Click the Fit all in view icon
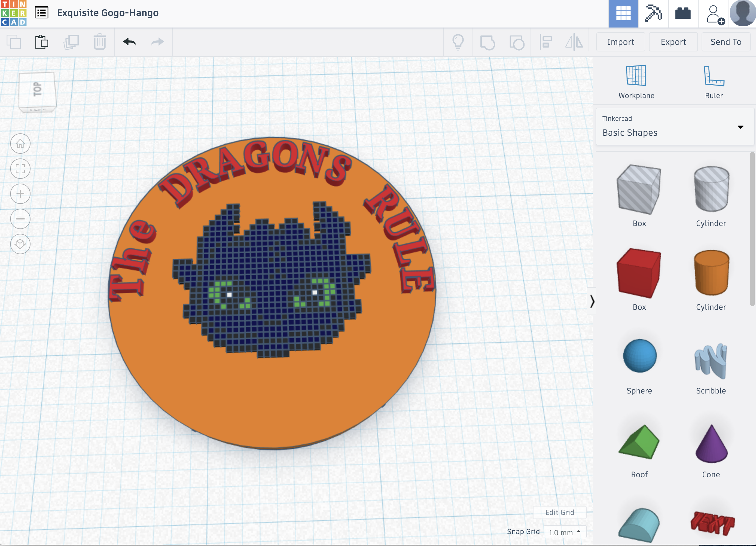 click(x=20, y=169)
